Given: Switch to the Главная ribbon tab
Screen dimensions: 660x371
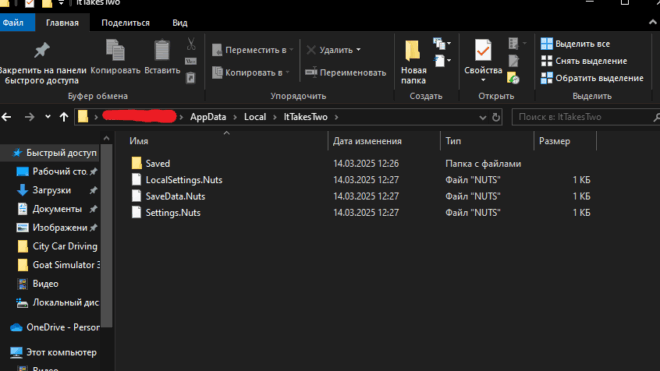Looking at the screenshot, I should [x=62, y=23].
